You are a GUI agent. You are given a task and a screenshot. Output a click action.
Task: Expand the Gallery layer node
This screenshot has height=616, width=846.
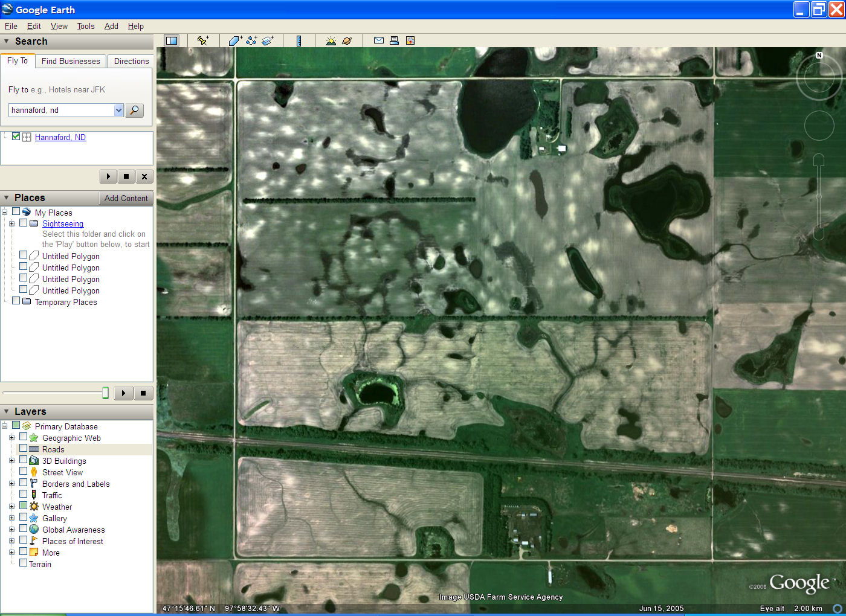11,518
